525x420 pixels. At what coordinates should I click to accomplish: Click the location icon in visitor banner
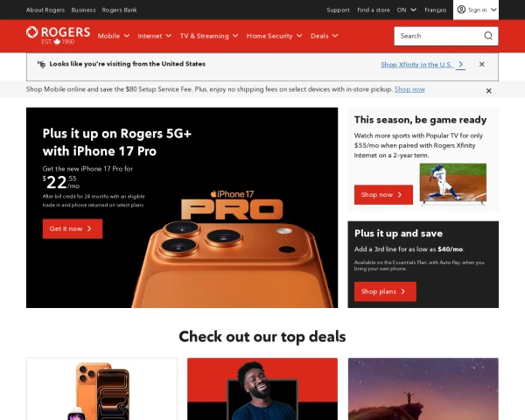tap(41, 64)
